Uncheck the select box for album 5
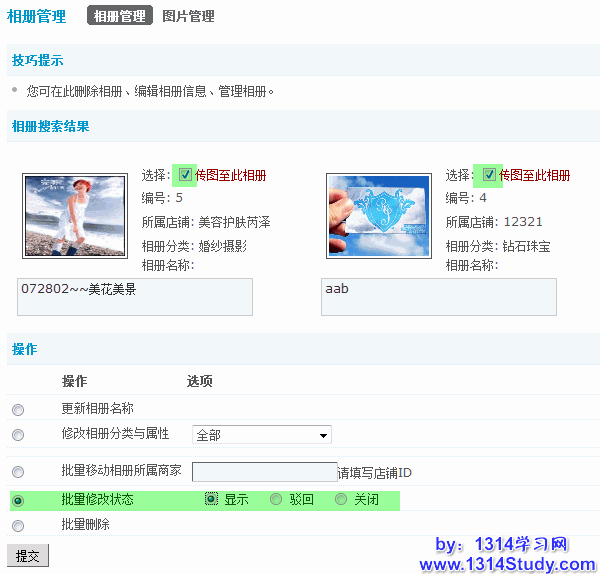This screenshot has height=574, width=600. tap(186, 175)
